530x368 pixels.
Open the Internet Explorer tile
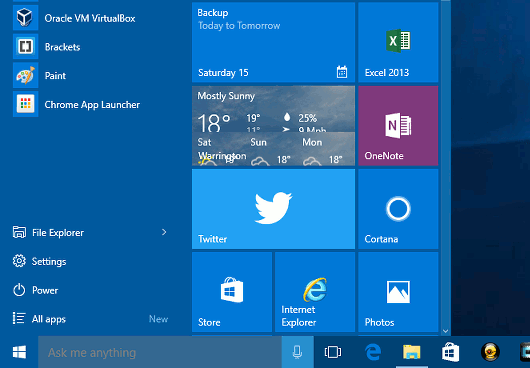click(x=315, y=292)
